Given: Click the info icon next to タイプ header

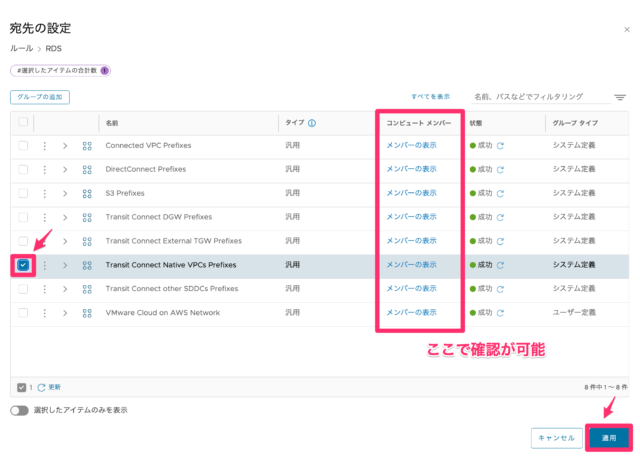Looking at the screenshot, I should tap(312, 123).
